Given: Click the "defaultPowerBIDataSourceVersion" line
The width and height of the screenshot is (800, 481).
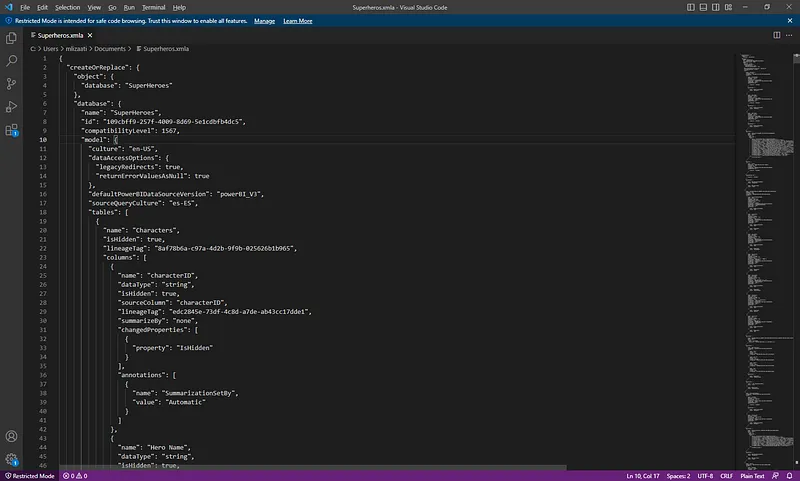Looking at the screenshot, I should click(x=176, y=194).
